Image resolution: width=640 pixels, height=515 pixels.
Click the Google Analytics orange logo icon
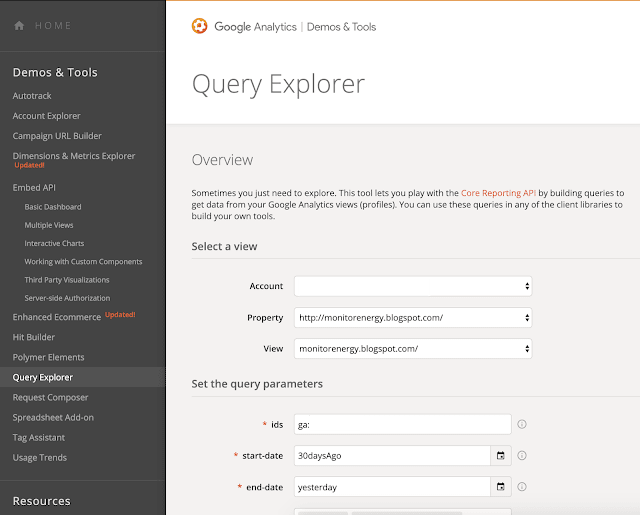tap(200, 26)
